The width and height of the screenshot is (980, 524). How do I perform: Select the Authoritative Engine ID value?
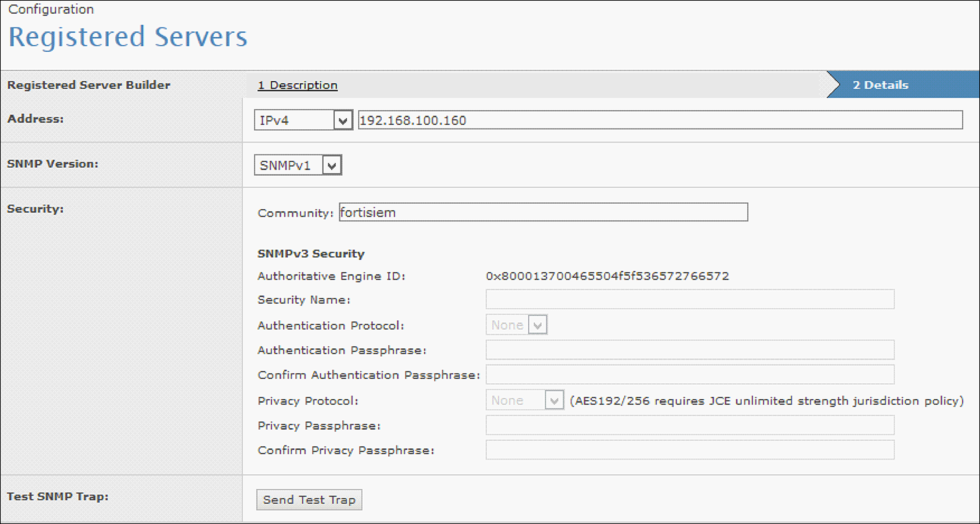click(607, 276)
